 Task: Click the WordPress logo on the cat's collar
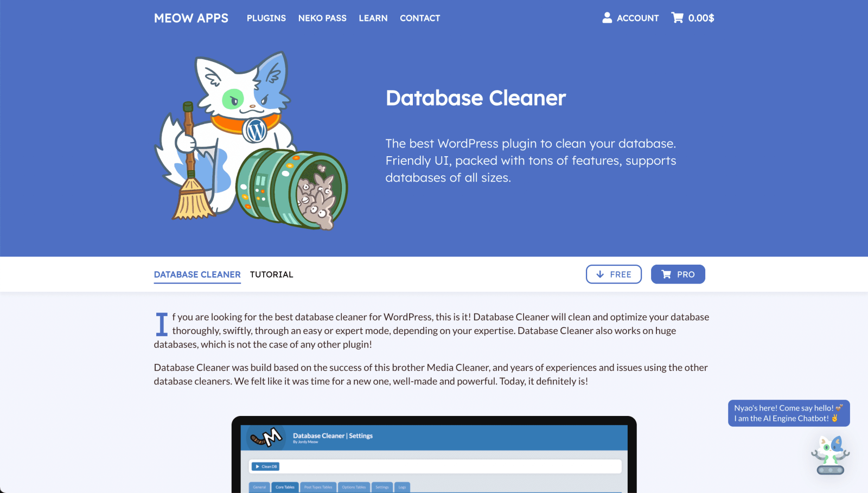255,130
